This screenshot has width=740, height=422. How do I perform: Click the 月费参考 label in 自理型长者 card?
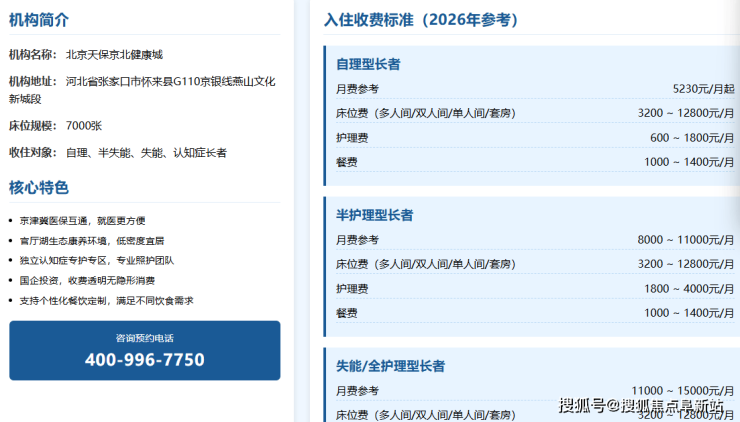click(357, 89)
